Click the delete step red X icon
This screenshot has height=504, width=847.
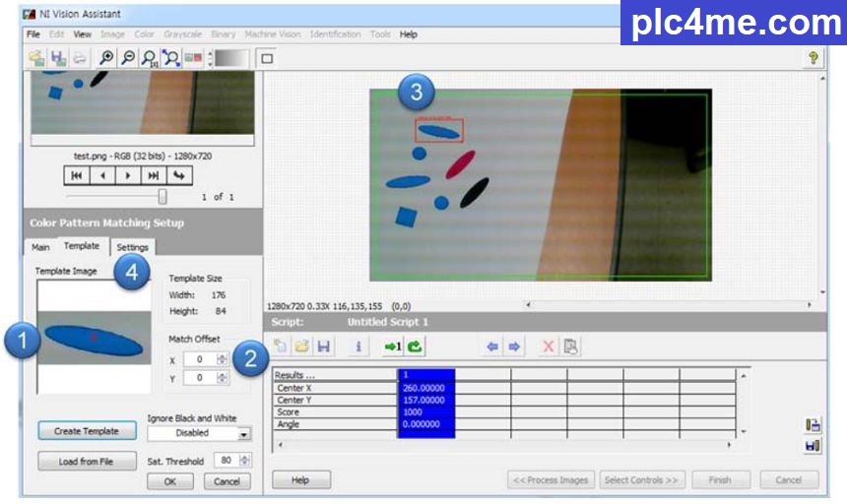(x=549, y=346)
